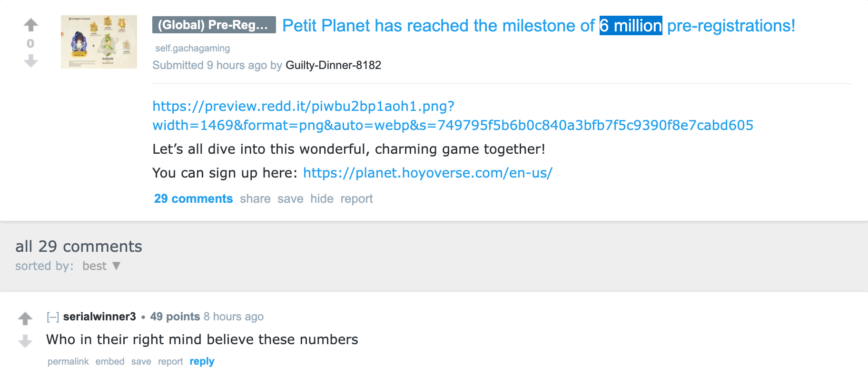Report the Petit Planet post
868x377 pixels.
tap(356, 198)
